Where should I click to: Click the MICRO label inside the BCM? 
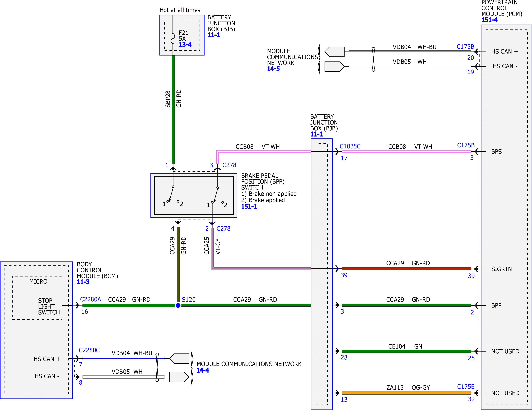[38, 282]
